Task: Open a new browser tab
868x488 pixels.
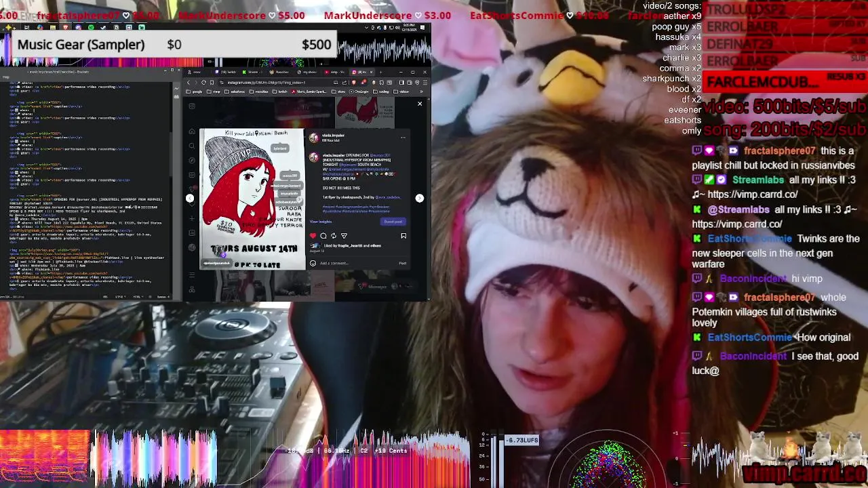Action: [380, 72]
